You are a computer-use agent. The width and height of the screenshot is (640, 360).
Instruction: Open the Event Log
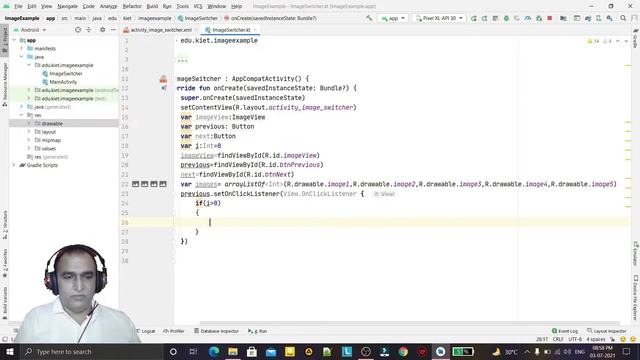[565, 331]
